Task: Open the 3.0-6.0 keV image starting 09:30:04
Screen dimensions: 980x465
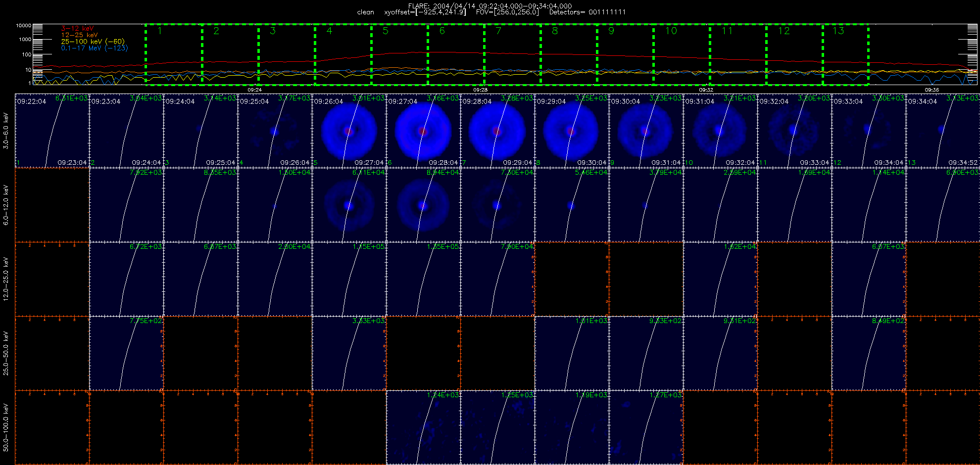Action: point(646,131)
